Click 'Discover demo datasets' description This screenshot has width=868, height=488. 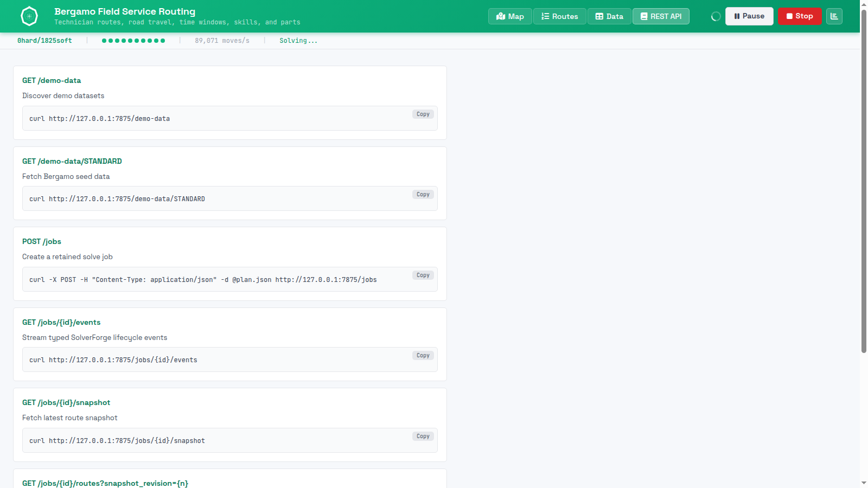63,95
